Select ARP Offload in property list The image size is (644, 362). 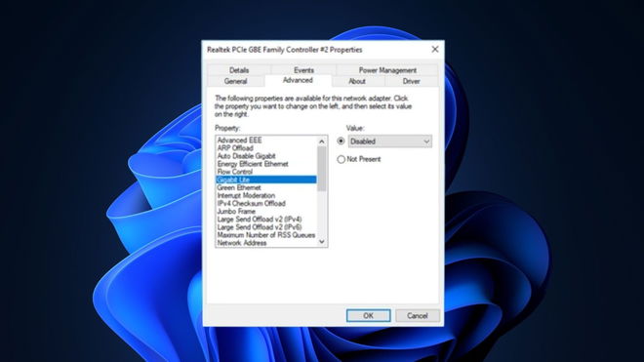pyautogui.click(x=266, y=148)
